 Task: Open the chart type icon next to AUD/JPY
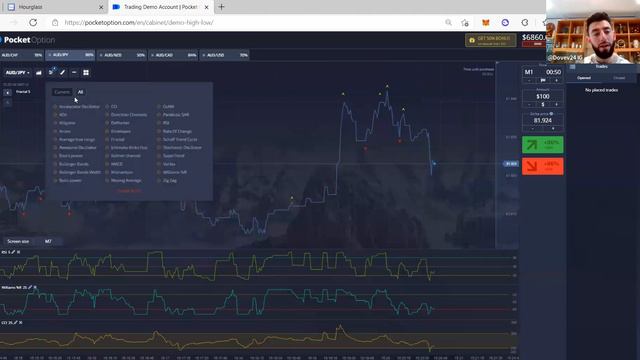(x=39, y=73)
